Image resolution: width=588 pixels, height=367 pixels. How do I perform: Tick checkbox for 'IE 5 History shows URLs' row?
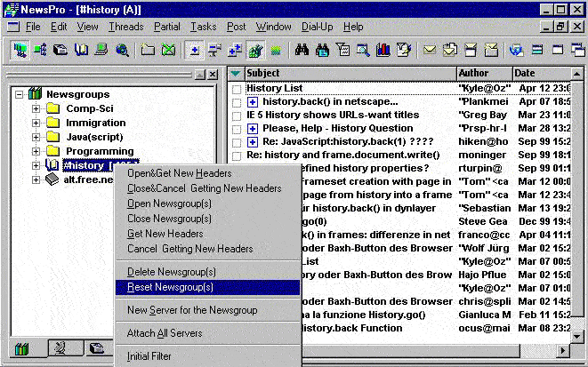pyautogui.click(x=237, y=116)
